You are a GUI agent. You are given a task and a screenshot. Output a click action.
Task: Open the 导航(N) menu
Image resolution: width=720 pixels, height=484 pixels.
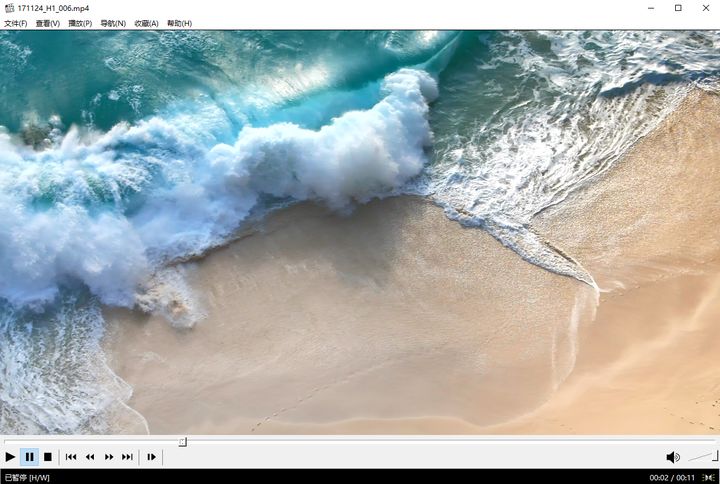pos(113,23)
